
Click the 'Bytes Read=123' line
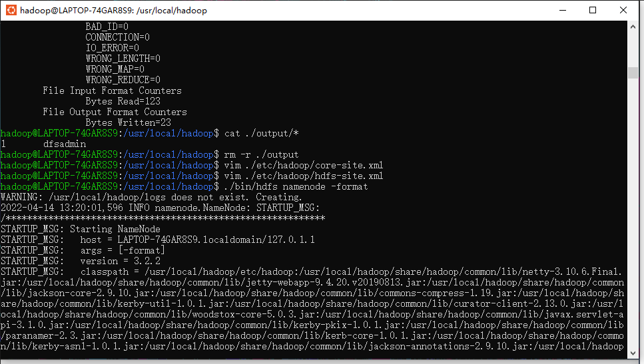pyautogui.click(x=123, y=101)
